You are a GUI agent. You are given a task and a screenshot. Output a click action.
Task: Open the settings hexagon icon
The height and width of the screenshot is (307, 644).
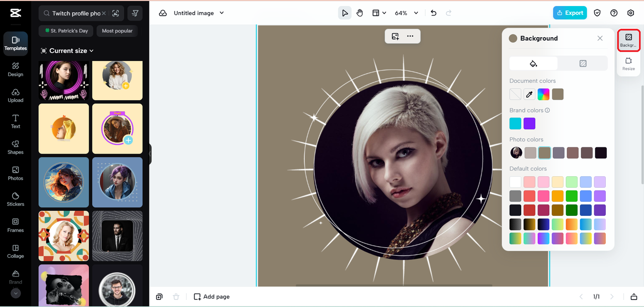tap(630, 13)
